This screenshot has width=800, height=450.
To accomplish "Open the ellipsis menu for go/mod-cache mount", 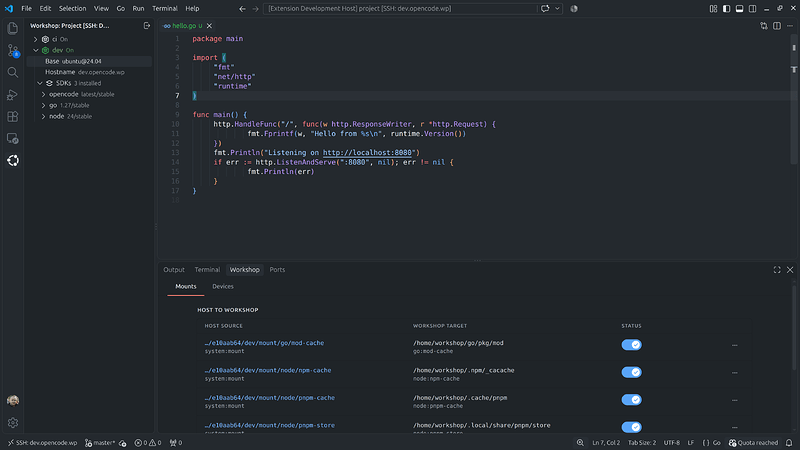I will pyautogui.click(x=735, y=345).
